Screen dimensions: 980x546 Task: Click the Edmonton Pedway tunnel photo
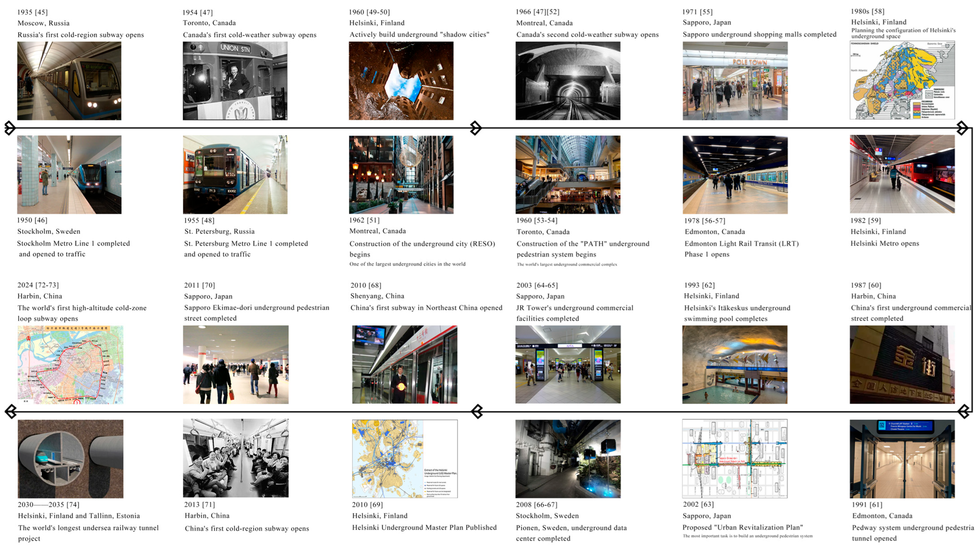(902, 458)
